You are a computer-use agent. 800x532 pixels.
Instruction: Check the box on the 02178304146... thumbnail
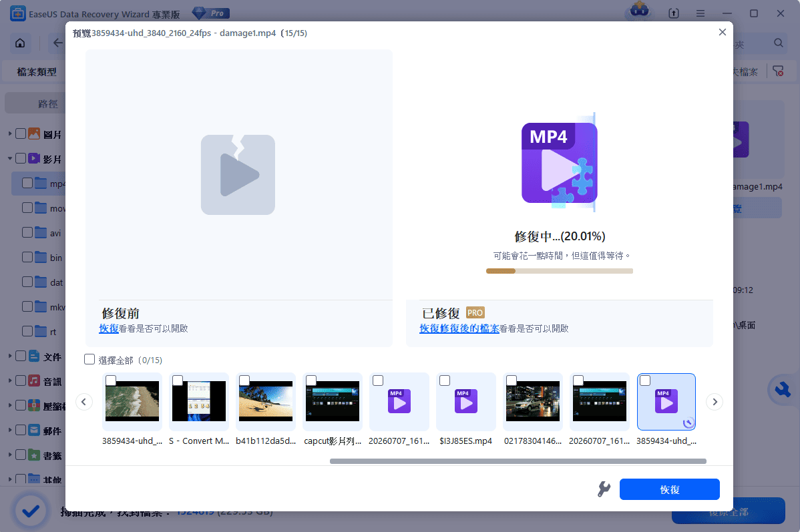pos(512,380)
